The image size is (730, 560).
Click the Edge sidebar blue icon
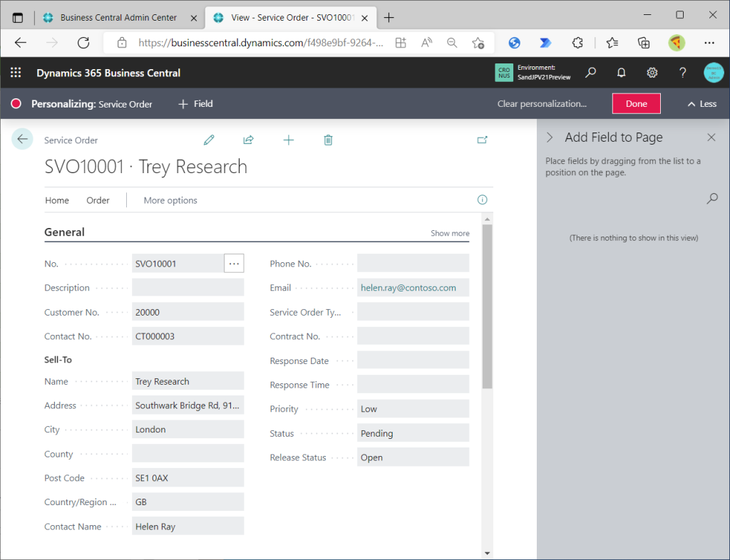click(515, 43)
